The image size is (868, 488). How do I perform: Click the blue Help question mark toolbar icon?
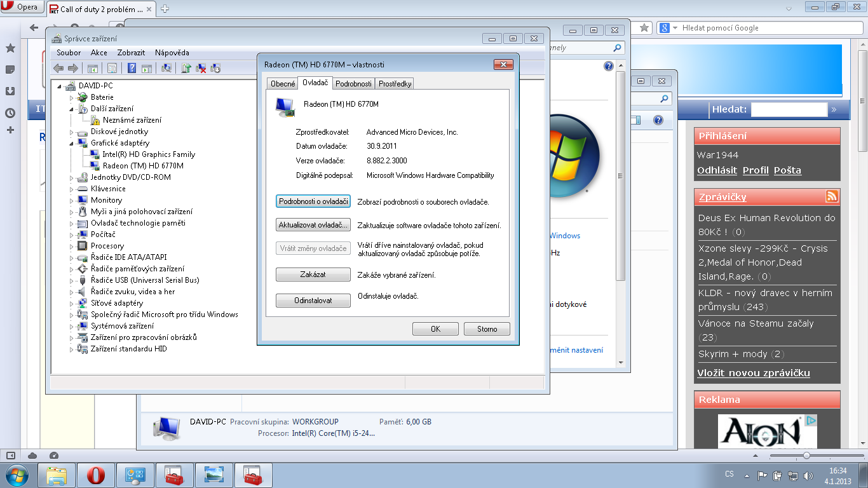pyautogui.click(x=132, y=69)
